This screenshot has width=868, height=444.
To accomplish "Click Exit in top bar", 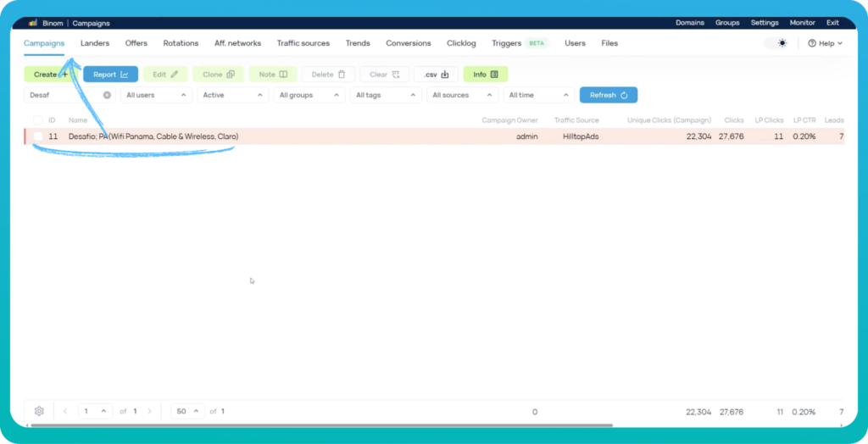I will point(832,23).
